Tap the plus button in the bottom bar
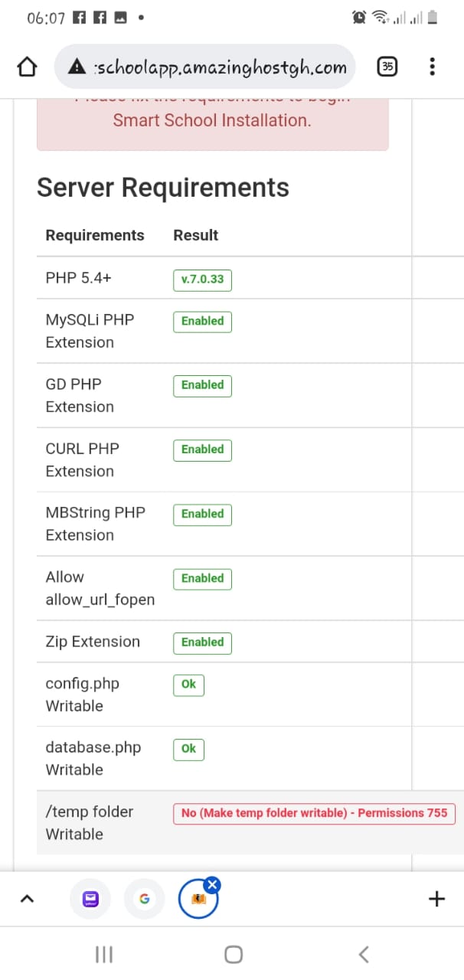The image size is (464, 980). 436,899
